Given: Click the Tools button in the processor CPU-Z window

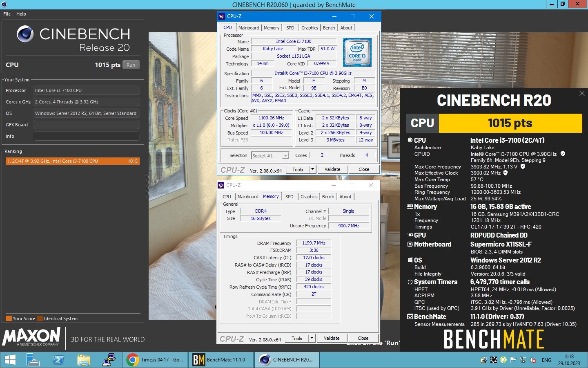Looking at the screenshot, I should [298, 169].
